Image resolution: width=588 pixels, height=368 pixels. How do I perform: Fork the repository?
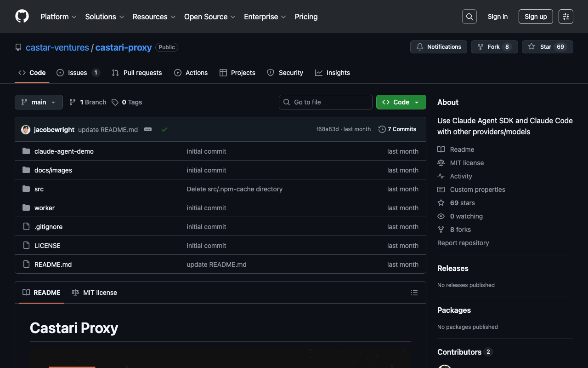click(x=494, y=47)
